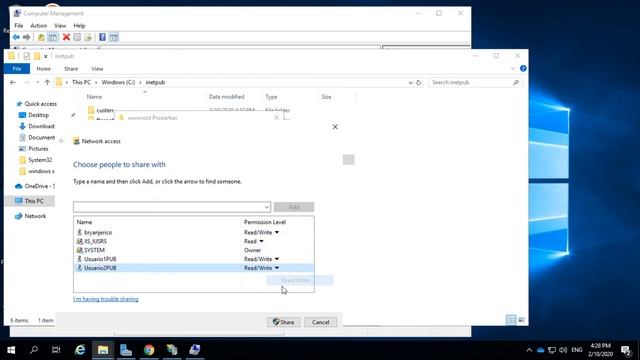The height and width of the screenshot is (360, 640).
Task: Open Action menu in Computer Management
Action: pos(39,26)
